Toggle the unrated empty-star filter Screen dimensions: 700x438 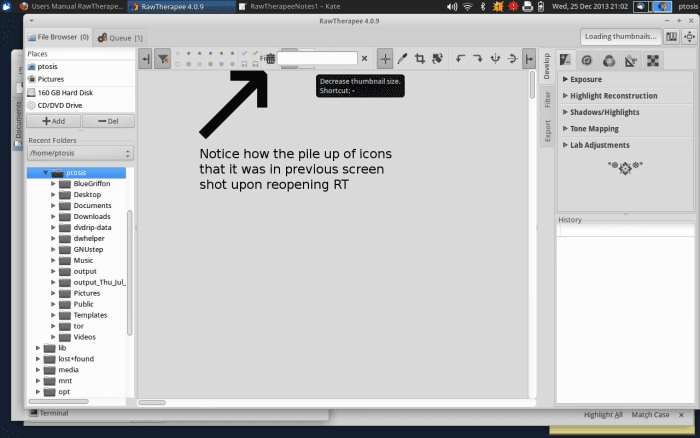click(178, 53)
